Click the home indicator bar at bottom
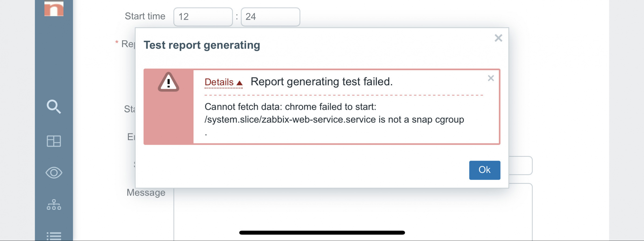 click(x=322, y=233)
